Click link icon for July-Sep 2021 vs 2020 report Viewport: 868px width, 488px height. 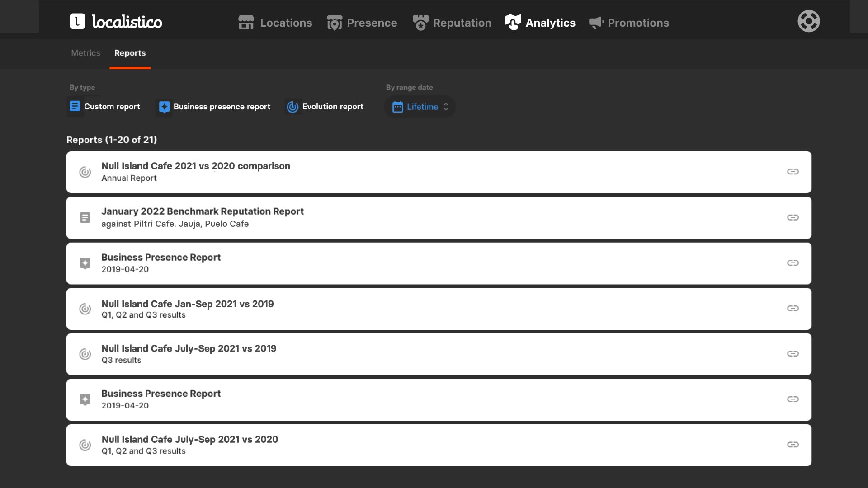point(793,445)
